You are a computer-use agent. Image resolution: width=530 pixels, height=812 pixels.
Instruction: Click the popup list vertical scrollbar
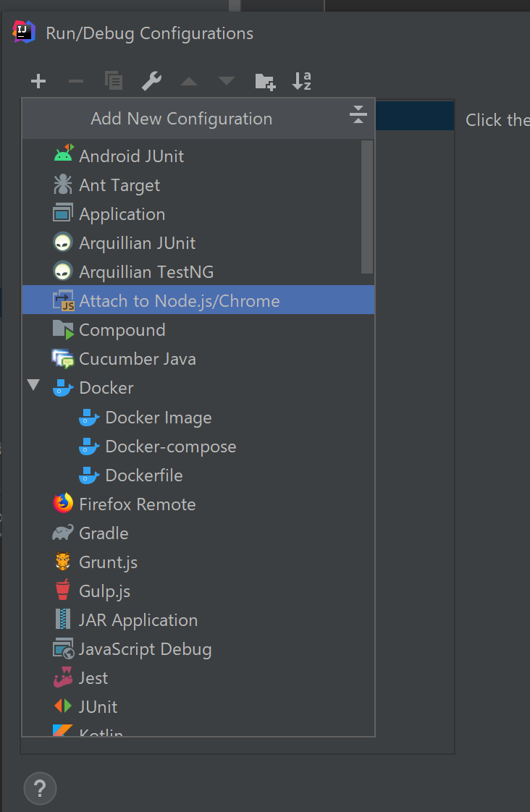coord(367,207)
